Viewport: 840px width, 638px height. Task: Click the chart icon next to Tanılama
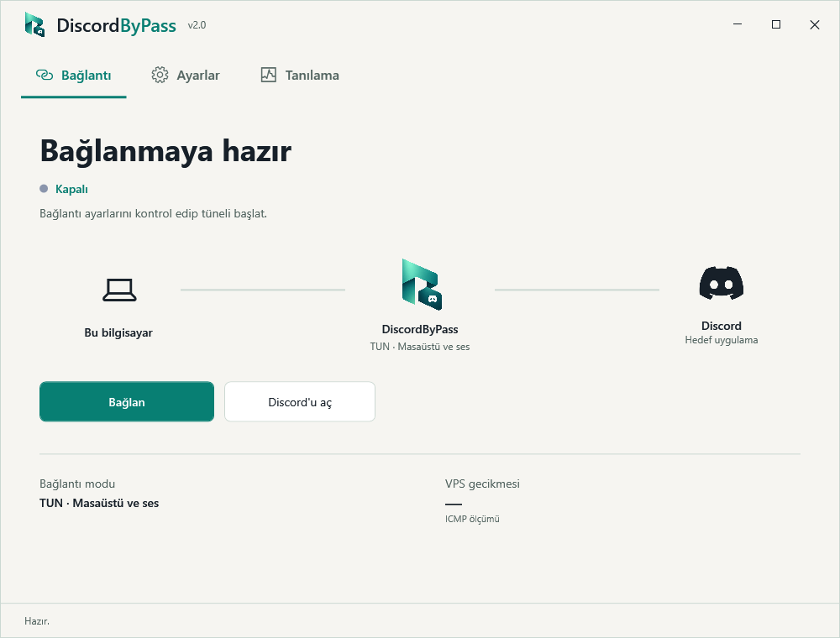click(269, 75)
